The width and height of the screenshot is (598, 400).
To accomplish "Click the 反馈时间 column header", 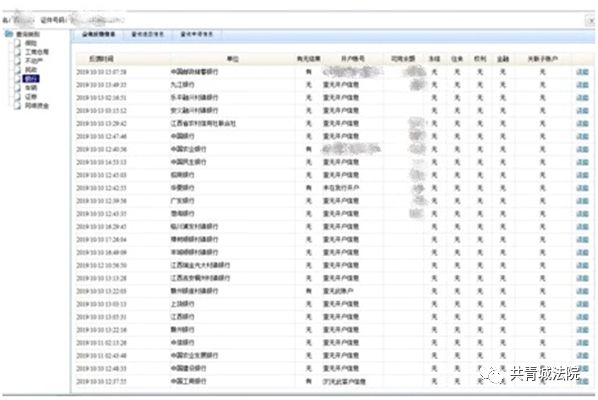I will pos(101,59).
